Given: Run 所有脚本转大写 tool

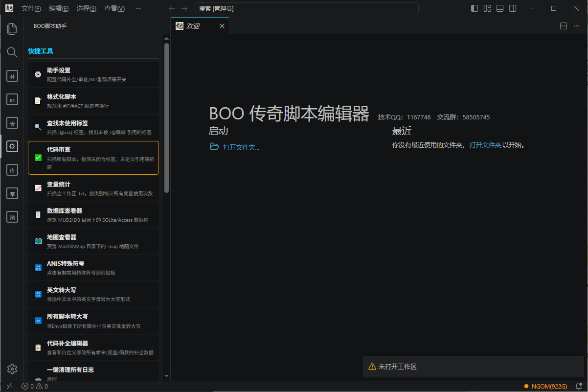Looking at the screenshot, I should (93, 321).
